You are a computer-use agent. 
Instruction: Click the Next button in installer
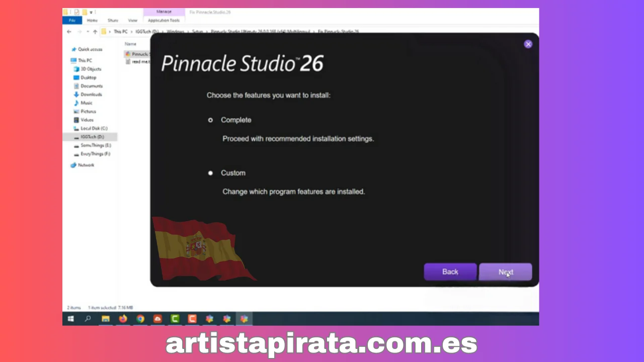[505, 271]
